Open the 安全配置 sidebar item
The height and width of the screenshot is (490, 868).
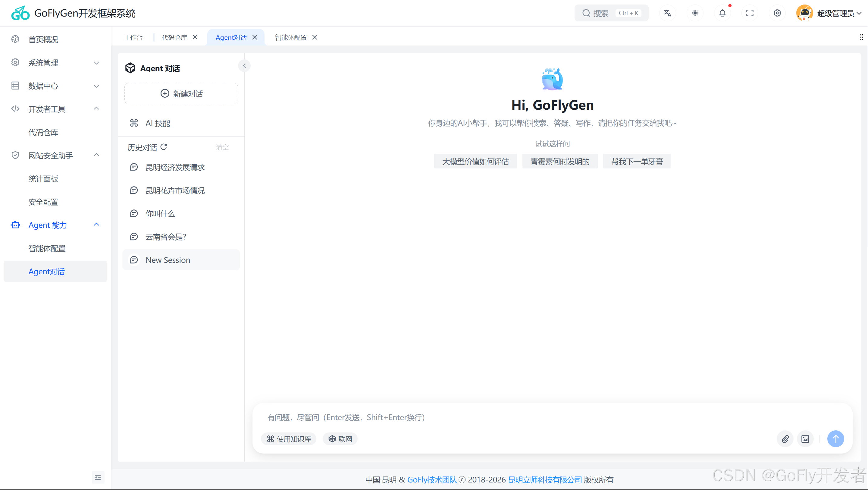(55, 202)
